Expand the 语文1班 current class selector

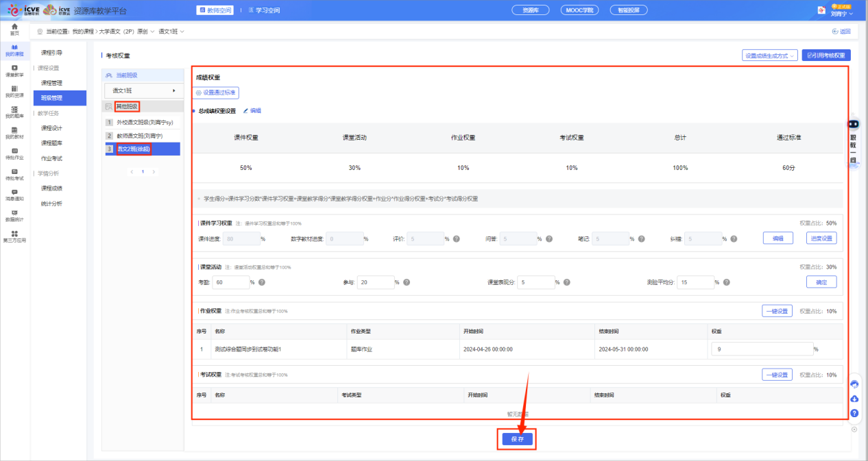click(144, 90)
